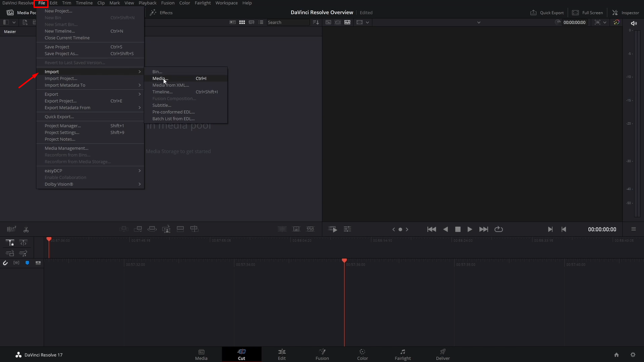Open the Fast Review play icon
The height and width of the screenshot is (362, 644).
tap(333, 229)
